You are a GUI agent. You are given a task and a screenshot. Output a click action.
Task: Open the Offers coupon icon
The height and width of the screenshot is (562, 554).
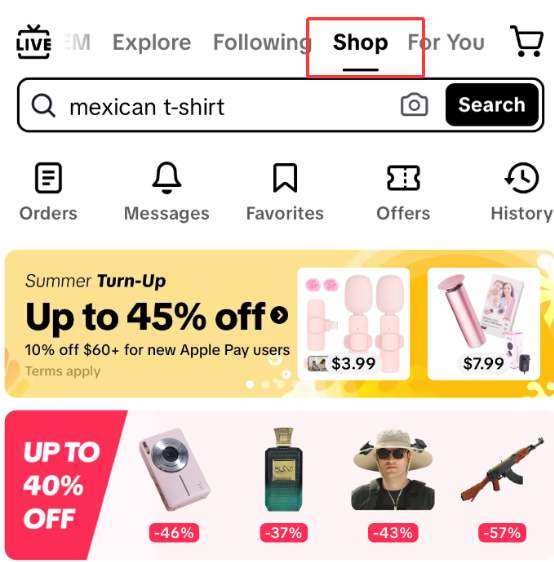point(403,178)
